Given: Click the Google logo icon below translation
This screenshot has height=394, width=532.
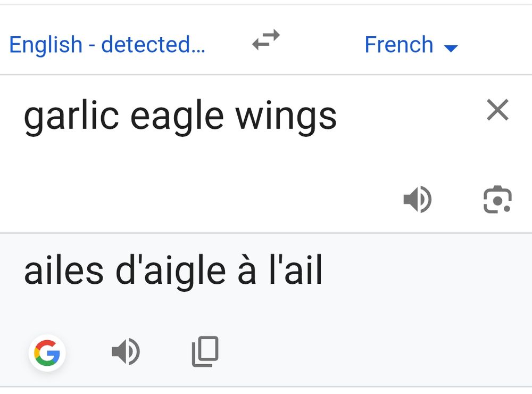Looking at the screenshot, I should 47,352.
